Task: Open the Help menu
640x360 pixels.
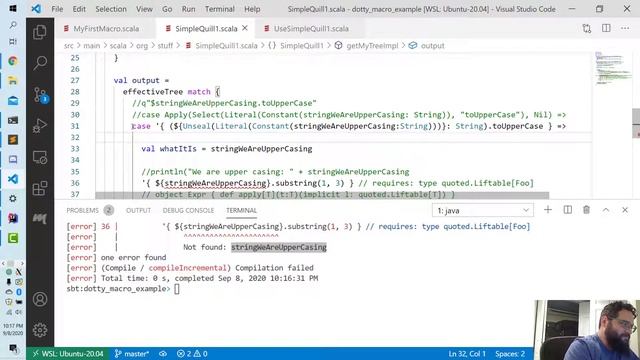Action: tap(252, 9)
